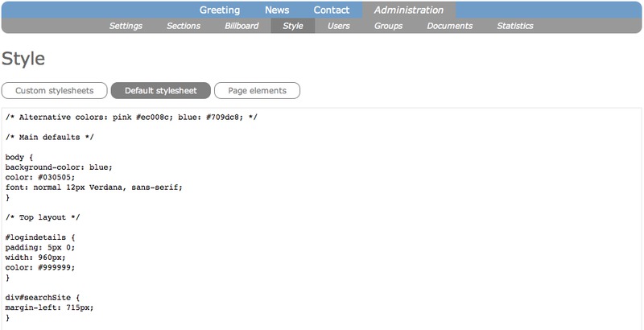
Task: Switch to the Page elements tab
Action: 257,91
